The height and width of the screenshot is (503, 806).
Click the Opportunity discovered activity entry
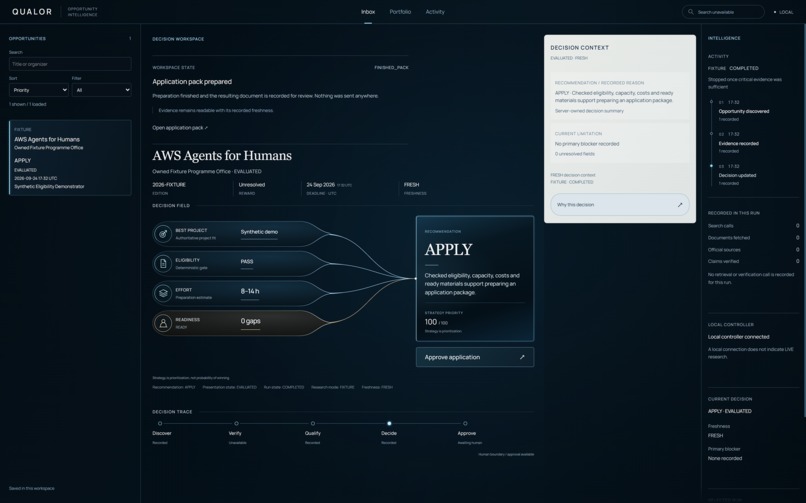click(x=743, y=111)
